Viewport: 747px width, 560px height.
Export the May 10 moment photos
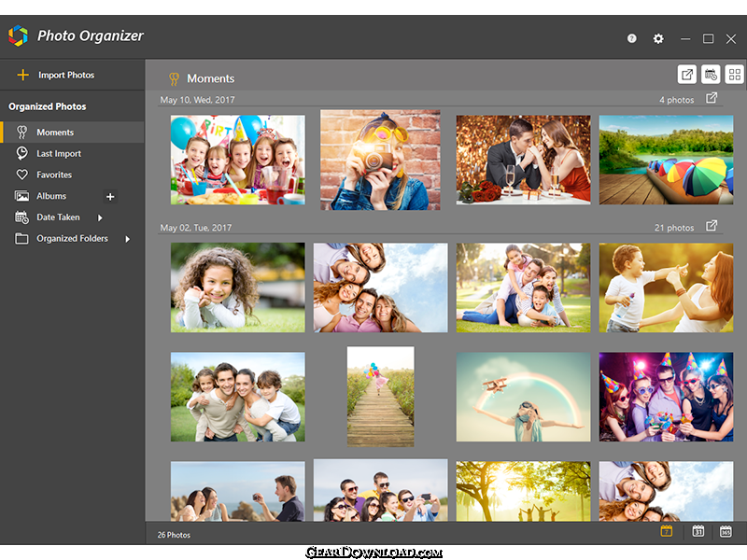click(x=712, y=98)
